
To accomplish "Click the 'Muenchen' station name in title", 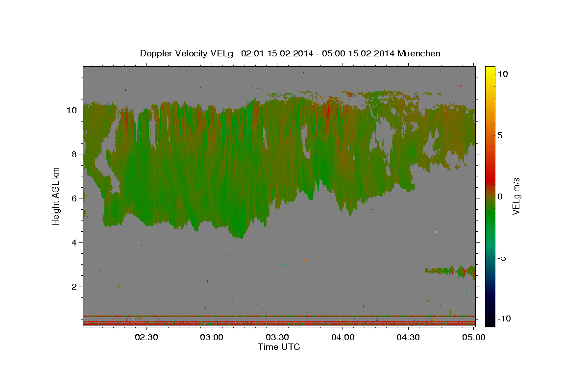I will point(419,53).
